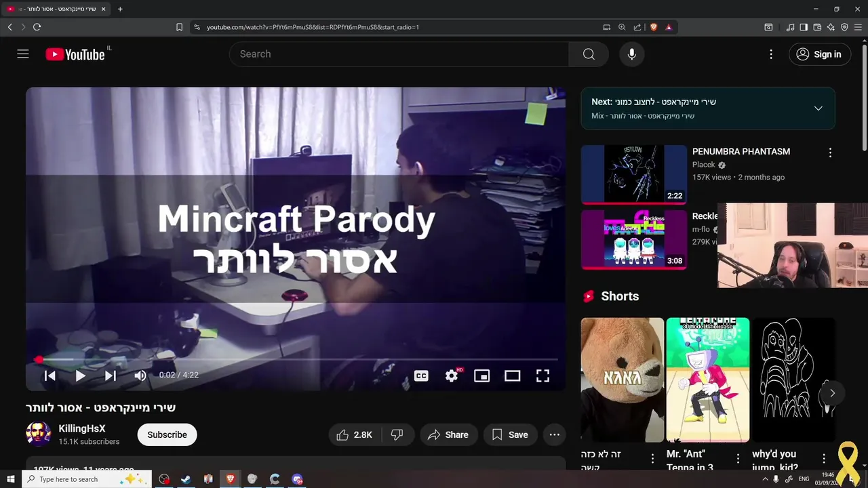Skip to previous video in playlist
Image resolution: width=868 pixels, height=488 pixels.
(x=50, y=375)
